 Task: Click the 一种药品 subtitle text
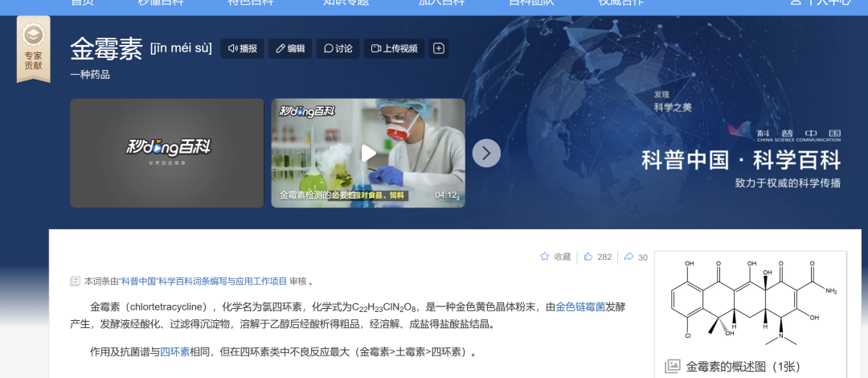tap(90, 75)
